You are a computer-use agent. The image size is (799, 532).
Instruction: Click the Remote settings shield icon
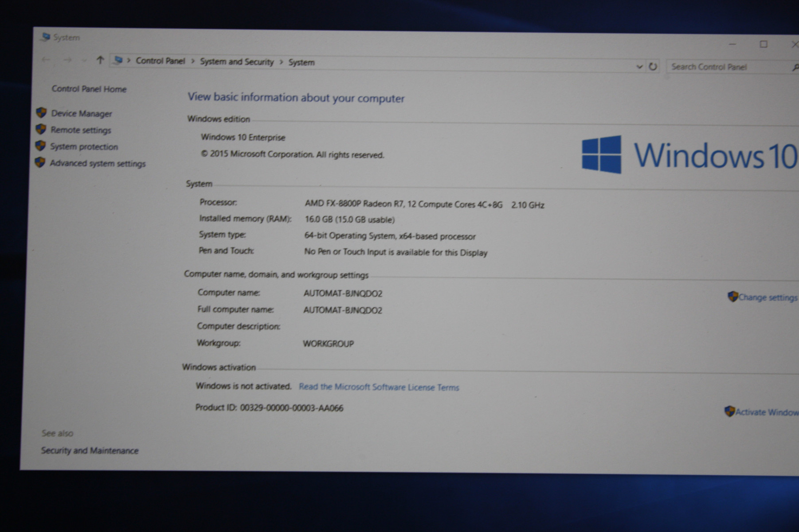coord(41,129)
